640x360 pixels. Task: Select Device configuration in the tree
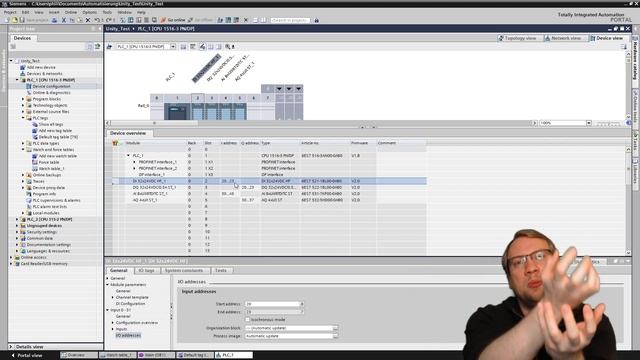pyautogui.click(x=51, y=87)
